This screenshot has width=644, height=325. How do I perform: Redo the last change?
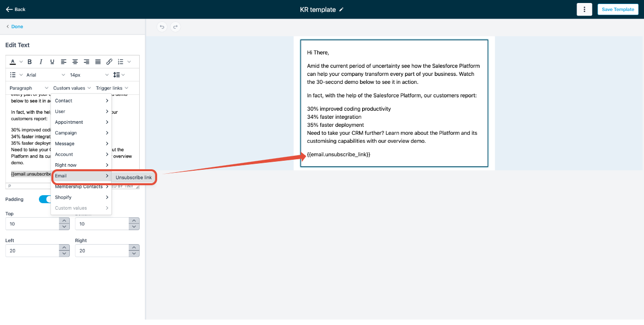click(x=175, y=27)
